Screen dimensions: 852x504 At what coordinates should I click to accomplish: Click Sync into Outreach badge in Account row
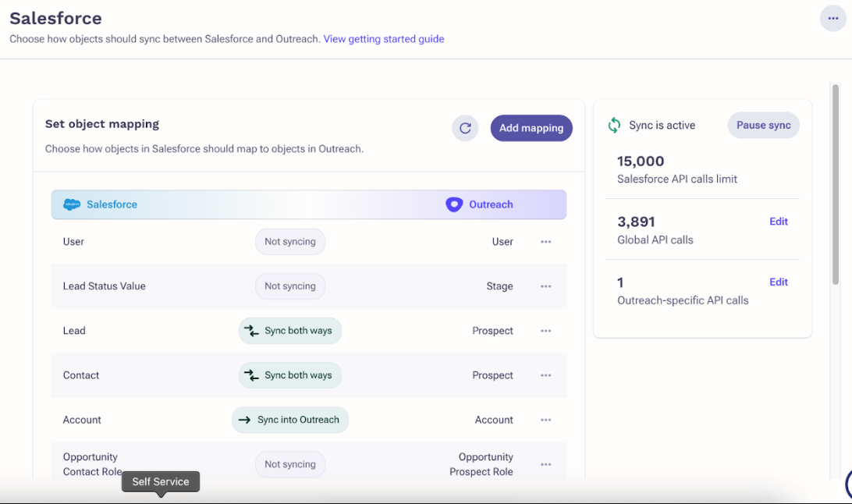tap(290, 420)
